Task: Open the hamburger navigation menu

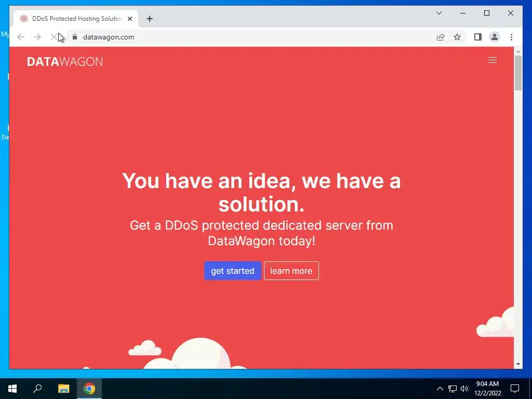Action: [493, 60]
